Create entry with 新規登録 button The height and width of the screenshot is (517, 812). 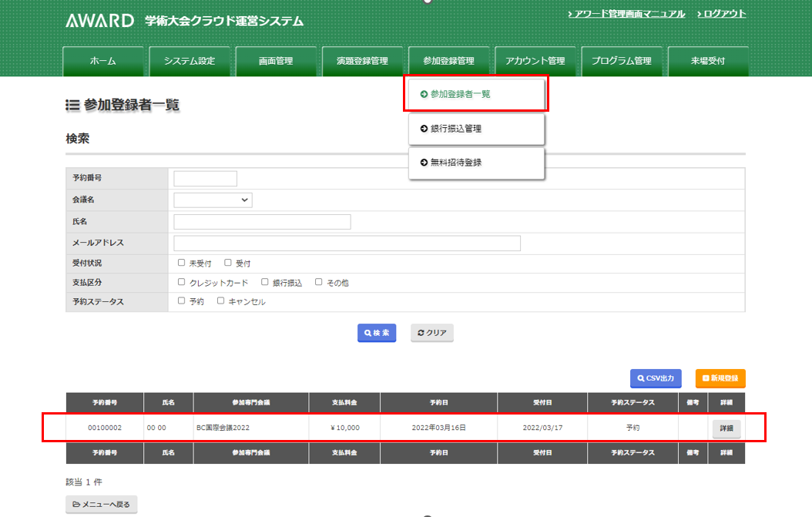(720, 378)
